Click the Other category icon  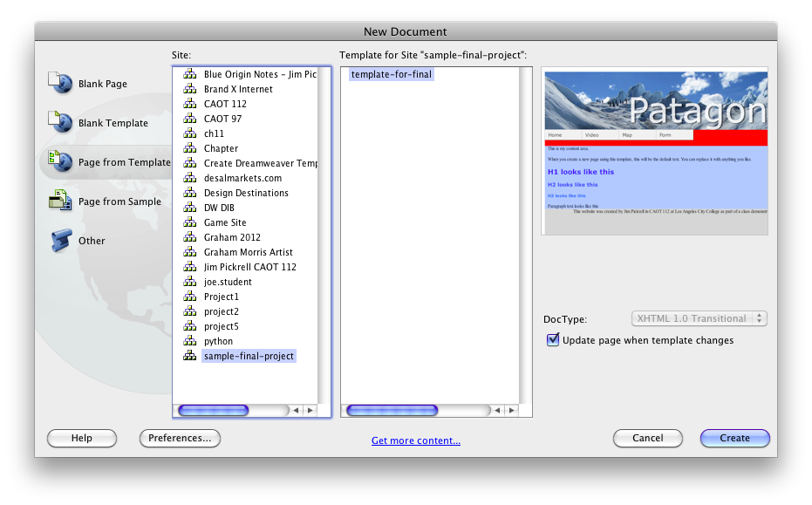pyautogui.click(x=60, y=241)
